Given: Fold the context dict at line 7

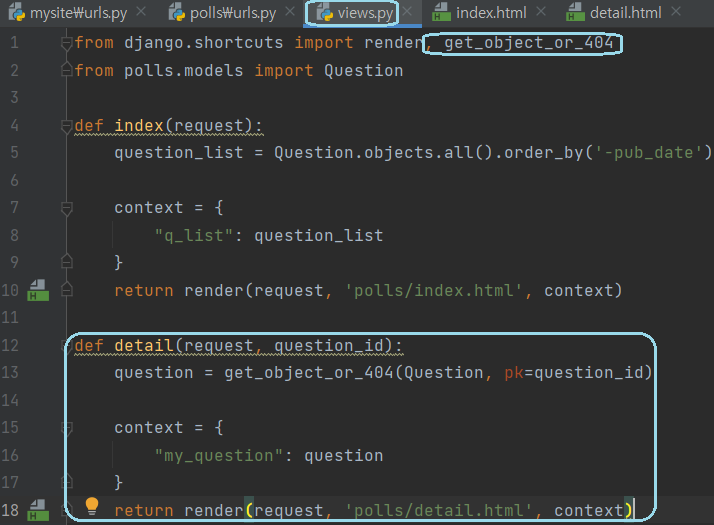Looking at the screenshot, I should click(66, 209).
